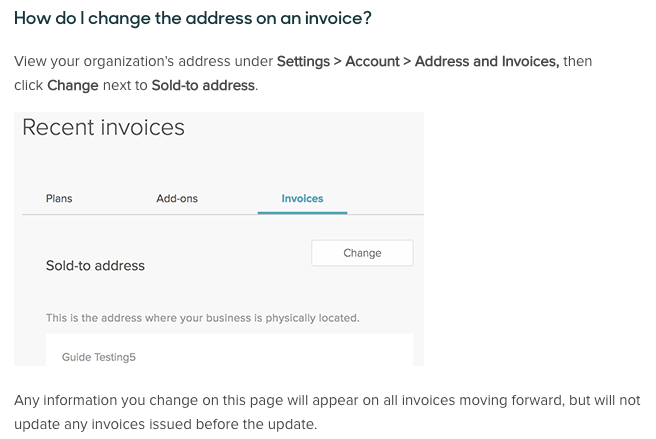Click the bold 'Sold-to address' text in paragraph
Screen dimensions: 656x439
[x=203, y=85]
